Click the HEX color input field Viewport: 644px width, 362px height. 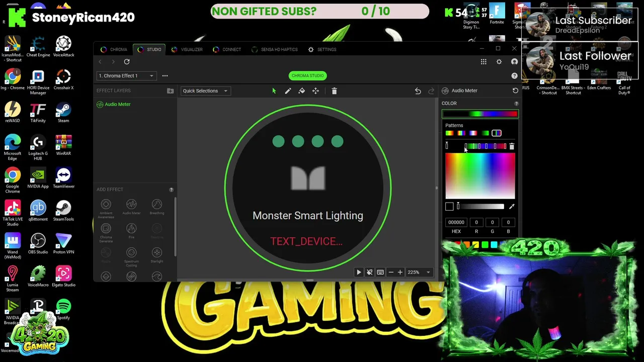[456, 222]
